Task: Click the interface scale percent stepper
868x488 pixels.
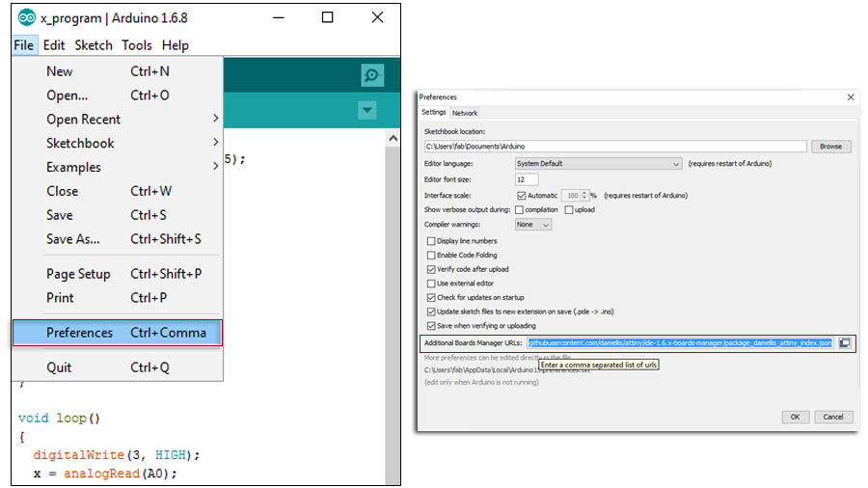Action: pos(584,196)
